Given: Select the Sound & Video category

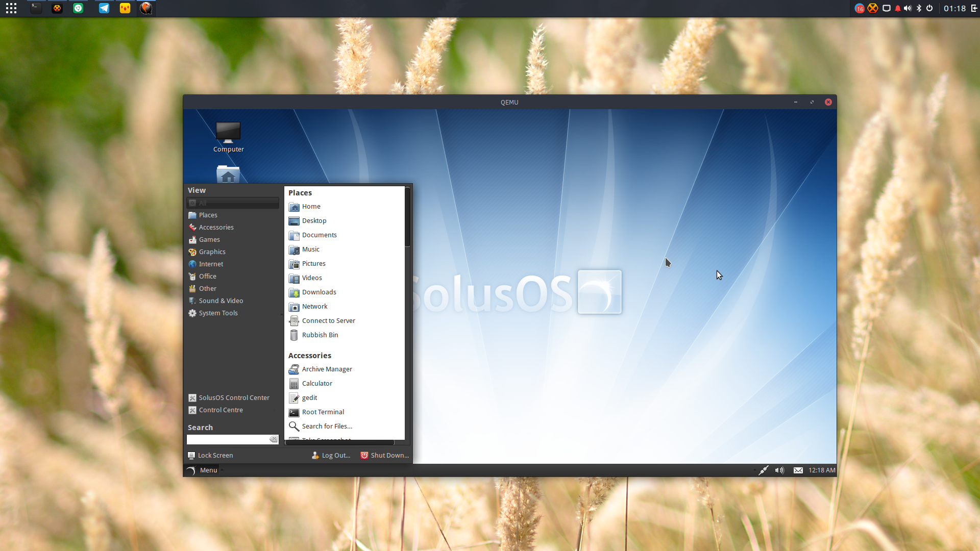Looking at the screenshot, I should (x=232, y=301).
